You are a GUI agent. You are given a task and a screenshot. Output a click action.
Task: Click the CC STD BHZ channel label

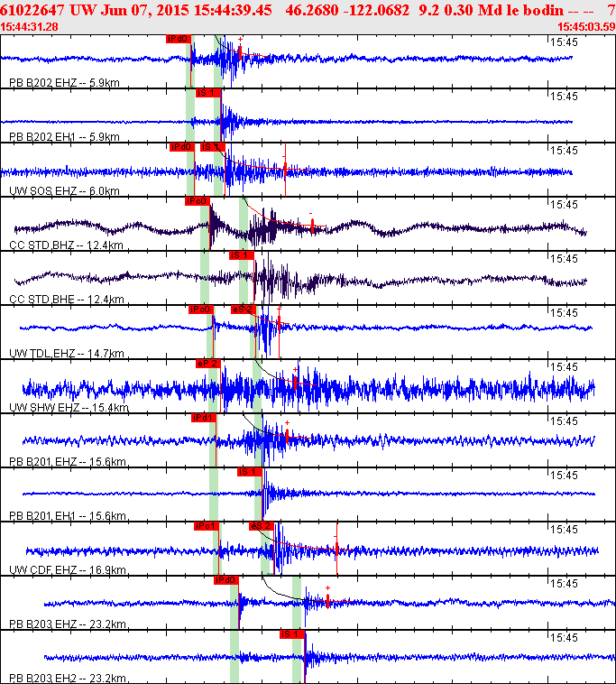66,245
